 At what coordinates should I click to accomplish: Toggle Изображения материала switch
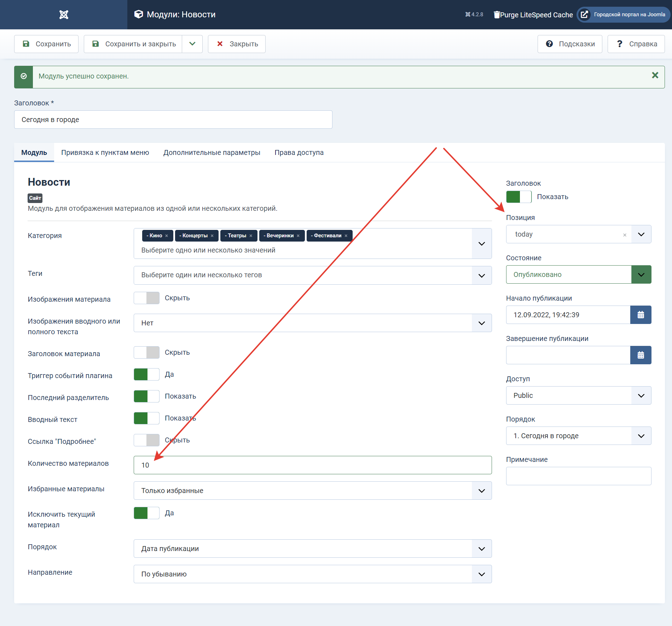[x=146, y=298]
